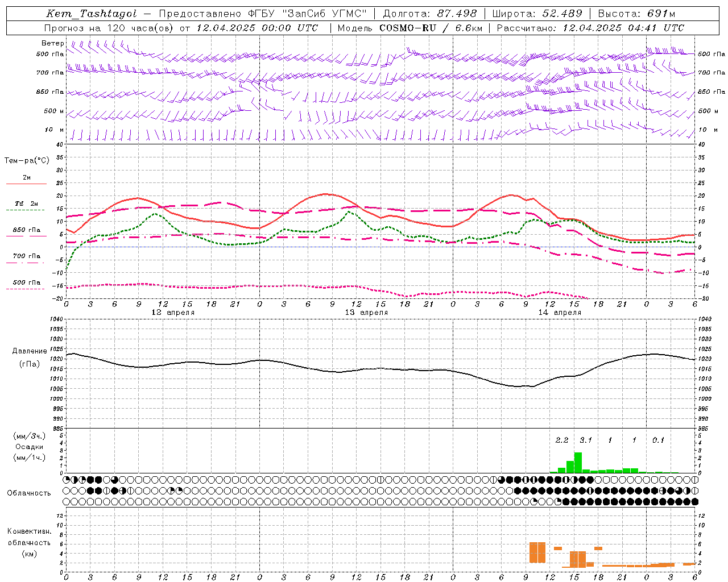The image size is (728, 582).
Task: Click the '13 апреля' date label
Action: tap(366, 313)
